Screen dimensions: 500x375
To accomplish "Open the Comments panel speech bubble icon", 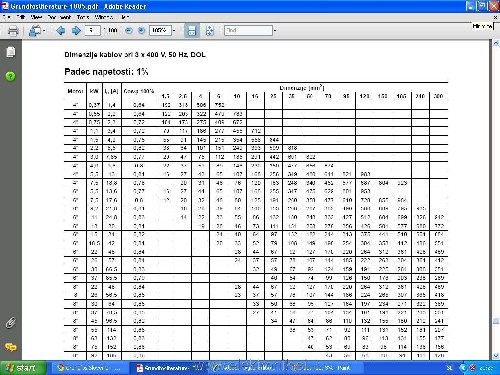I will coord(11,347).
